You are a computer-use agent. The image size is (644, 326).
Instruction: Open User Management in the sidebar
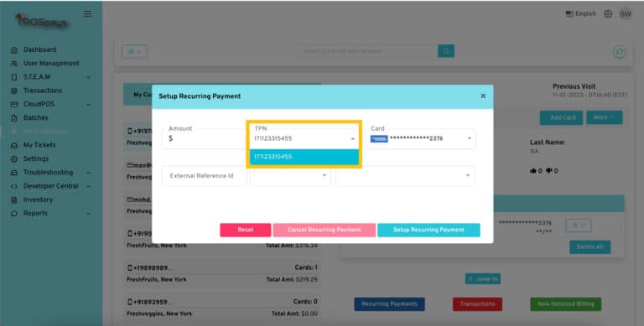pyautogui.click(x=51, y=63)
